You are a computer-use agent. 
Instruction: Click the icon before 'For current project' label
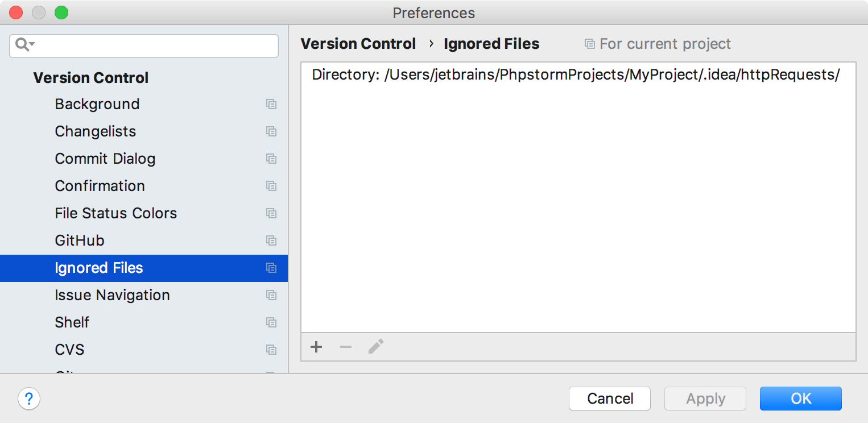coord(590,43)
